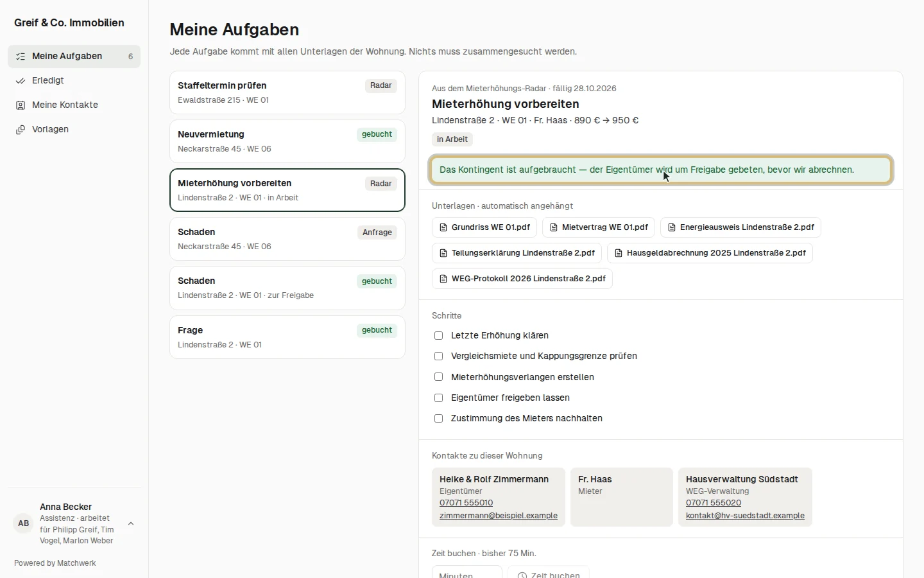The image size is (924, 578).
Task: Click the file icon on WEG-Protokoll 2026
Action: point(443,279)
